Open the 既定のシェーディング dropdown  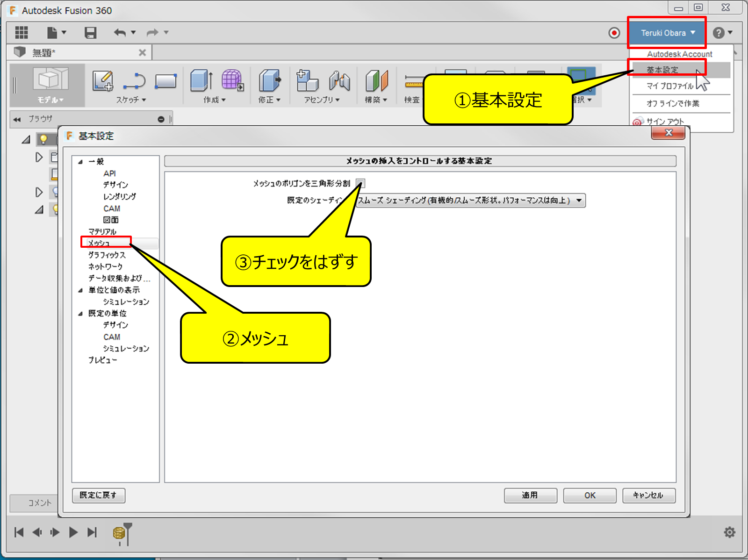[x=470, y=201]
